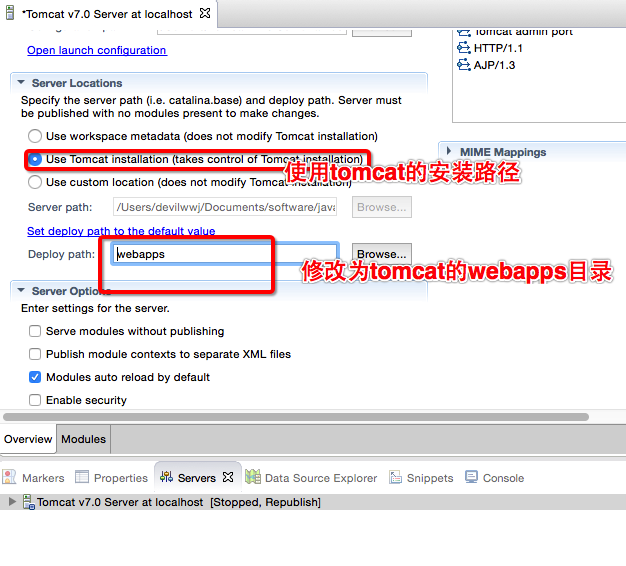Image resolution: width=626 pixels, height=566 pixels.
Task: Select the AJP/1.3 port icon
Action: tap(464, 65)
